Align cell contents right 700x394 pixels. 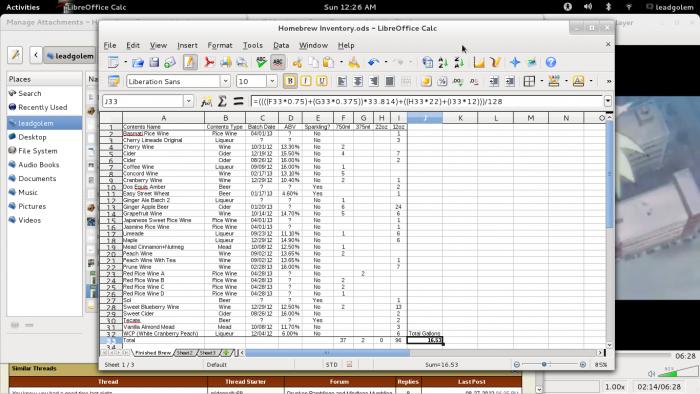(x=374, y=81)
